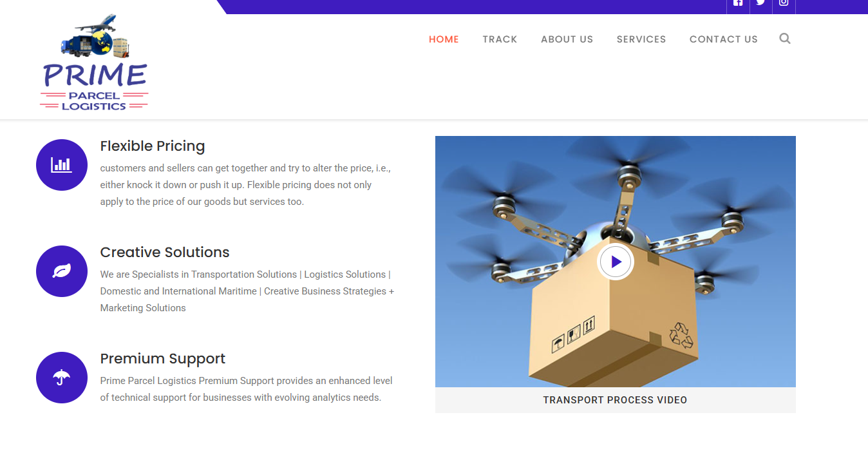The width and height of the screenshot is (868, 462).
Task: Open the Contact Us page
Action: 723,39
